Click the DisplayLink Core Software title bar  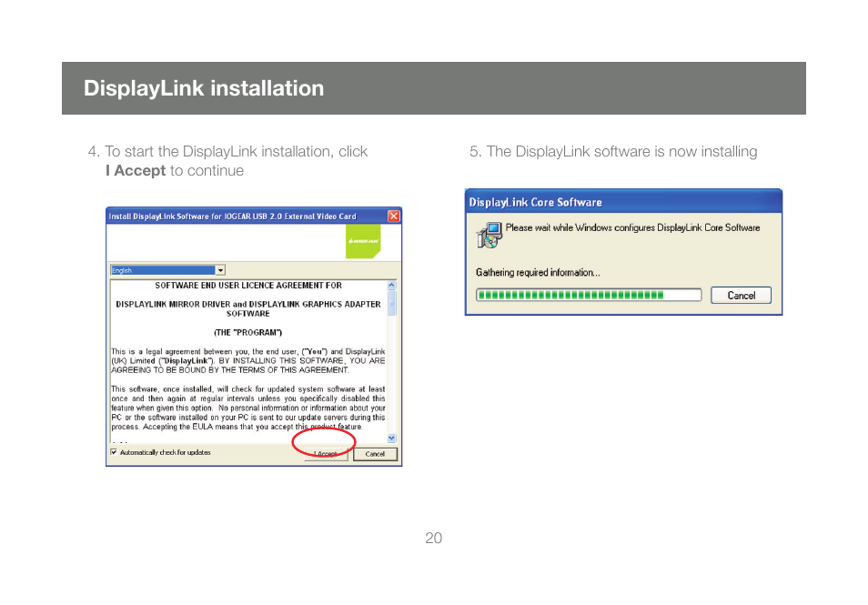tap(623, 202)
